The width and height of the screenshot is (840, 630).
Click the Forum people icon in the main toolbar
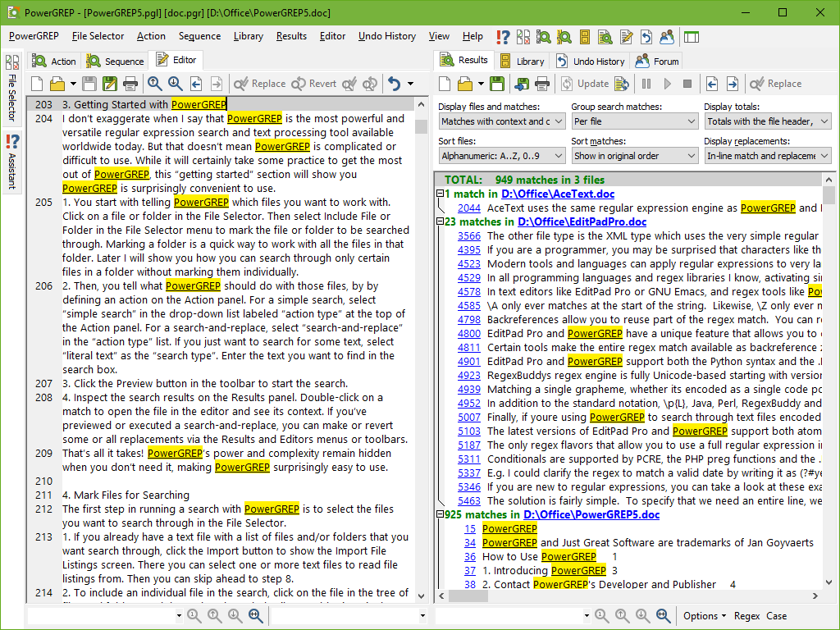coord(666,37)
